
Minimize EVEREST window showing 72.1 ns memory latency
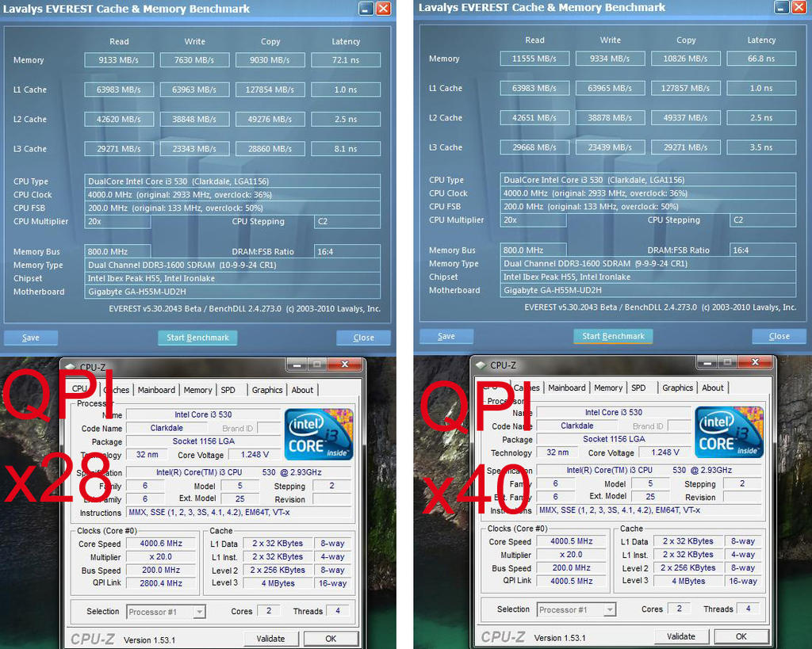pyautogui.click(x=366, y=8)
